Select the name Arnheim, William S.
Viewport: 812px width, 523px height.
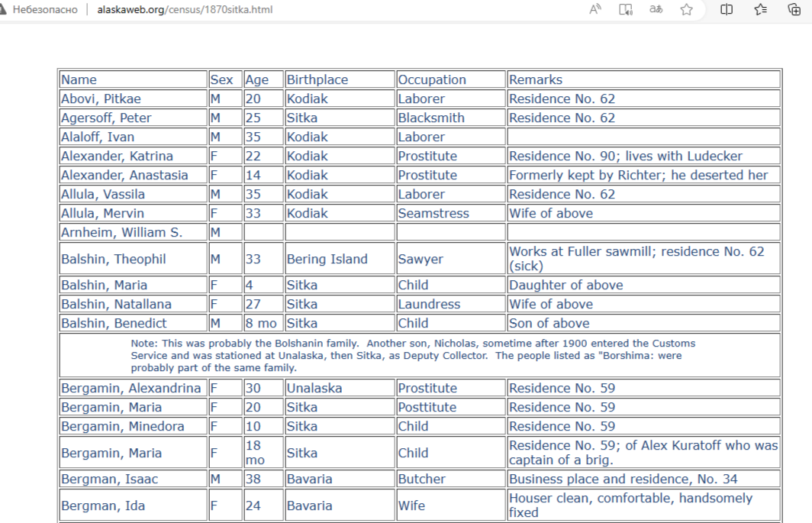coord(121,232)
